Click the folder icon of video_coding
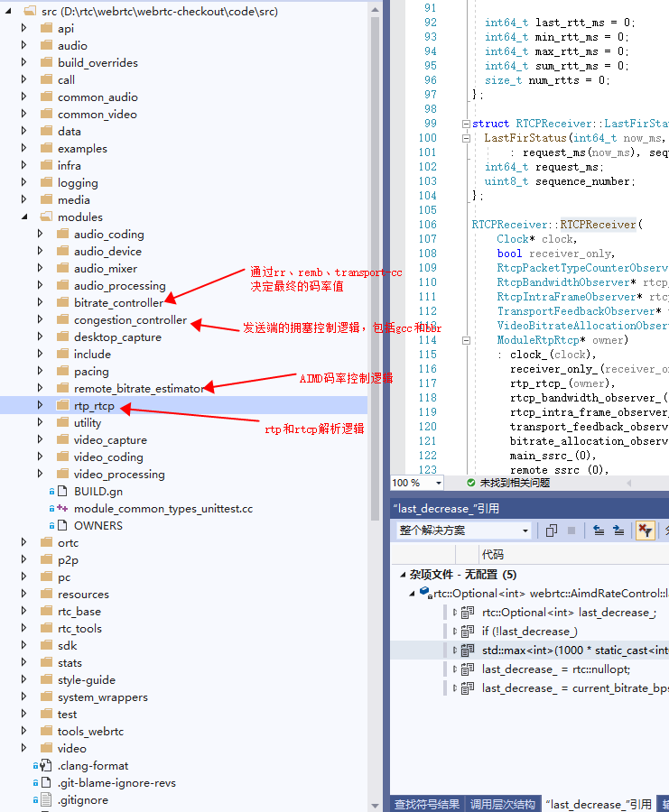Screen dimensions: 669x812 click(62, 457)
